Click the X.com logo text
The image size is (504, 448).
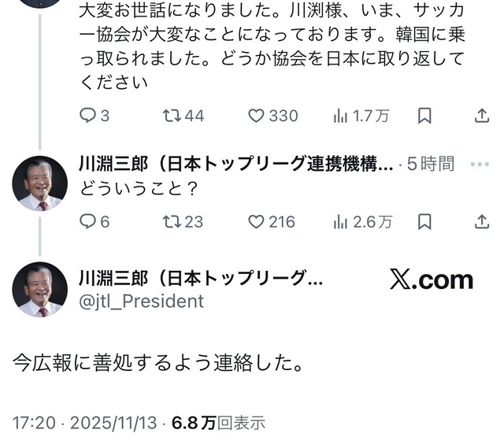[432, 280]
